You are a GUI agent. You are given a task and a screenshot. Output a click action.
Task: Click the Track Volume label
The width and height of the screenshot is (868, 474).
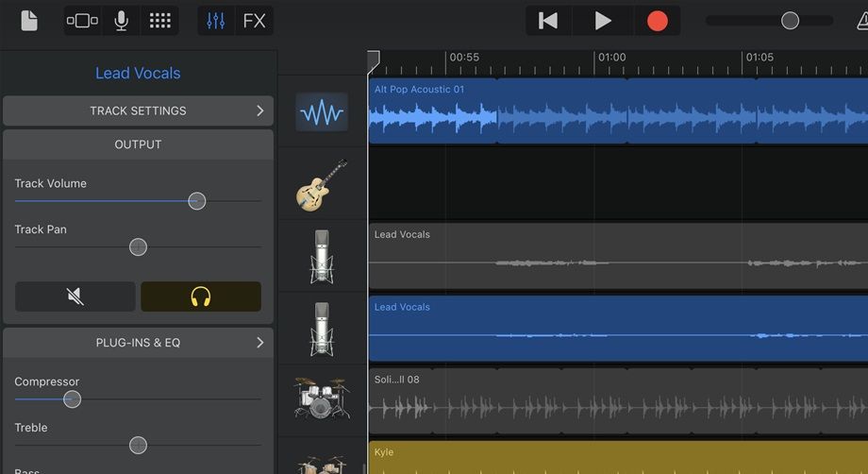tap(50, 183)
